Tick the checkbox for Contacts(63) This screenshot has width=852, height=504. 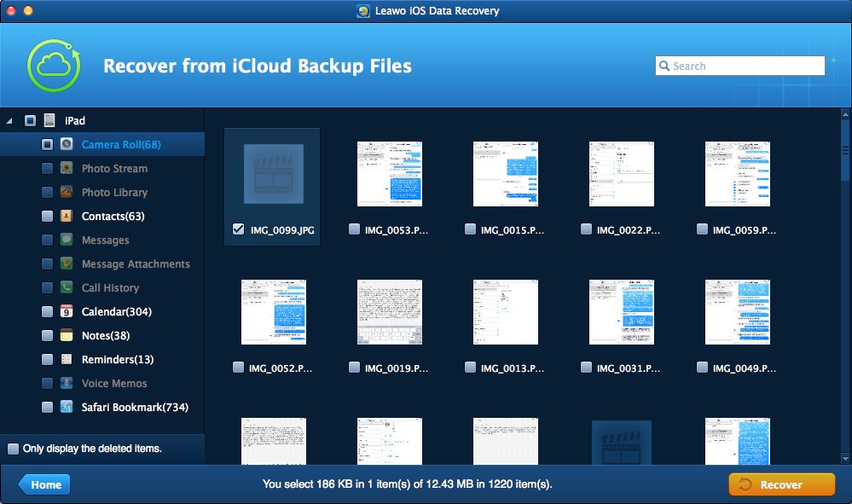point(47,217)
